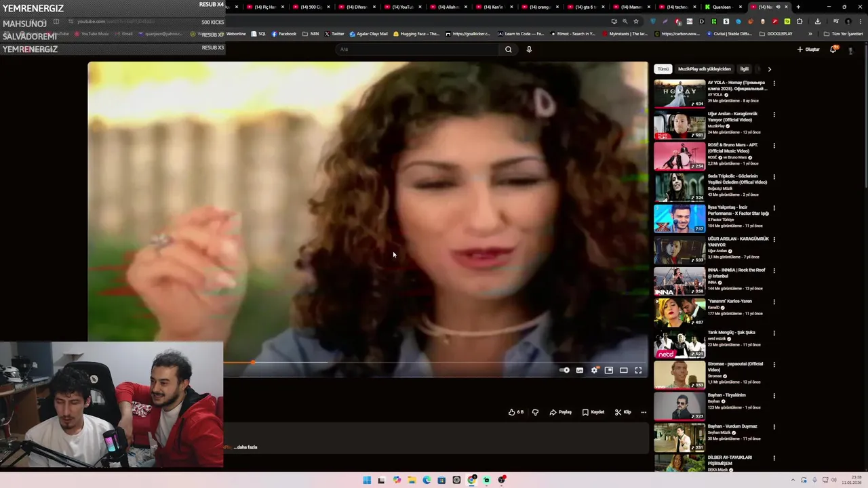Open the GOOGLEPLAY bookmarks folder
Image resolution: width=868 pixels, height=488 pixels.
click(776, 34)
